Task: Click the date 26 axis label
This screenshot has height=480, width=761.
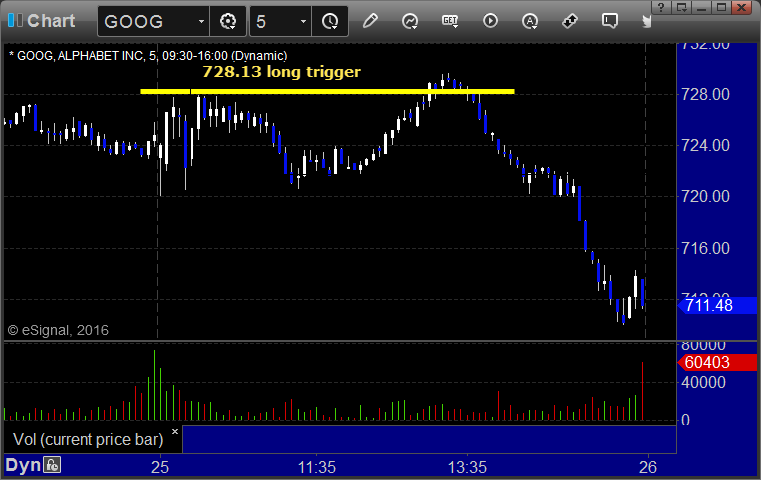Action: click(x=648, y=467)
